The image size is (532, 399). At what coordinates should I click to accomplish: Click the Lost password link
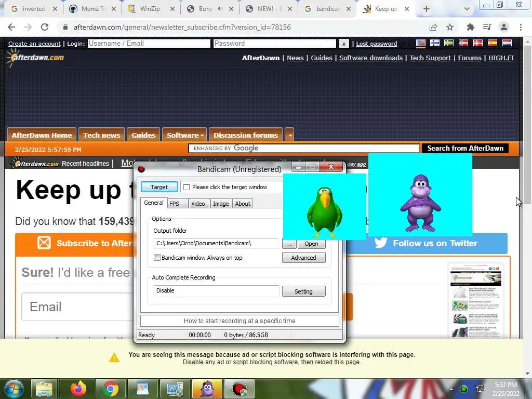377,44
